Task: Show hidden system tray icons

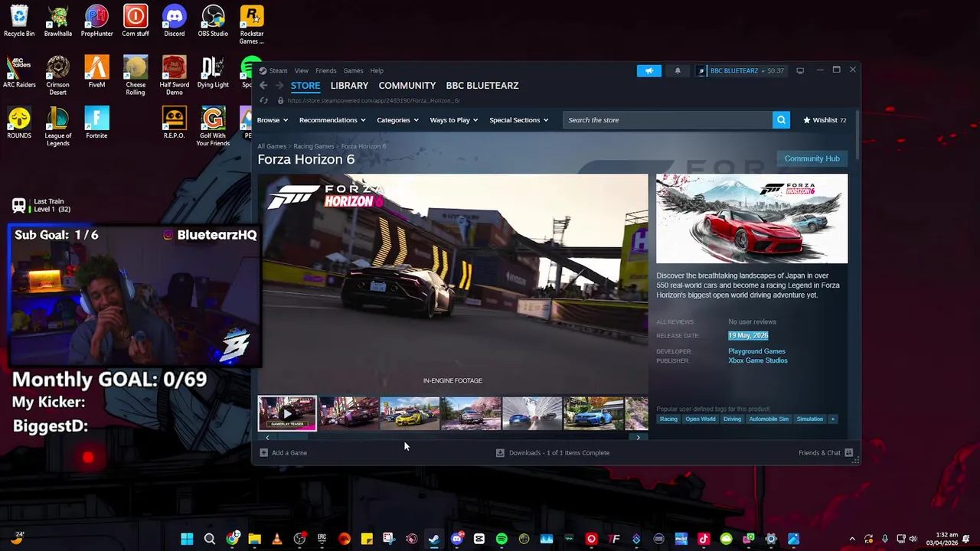Action: [852, 539]
